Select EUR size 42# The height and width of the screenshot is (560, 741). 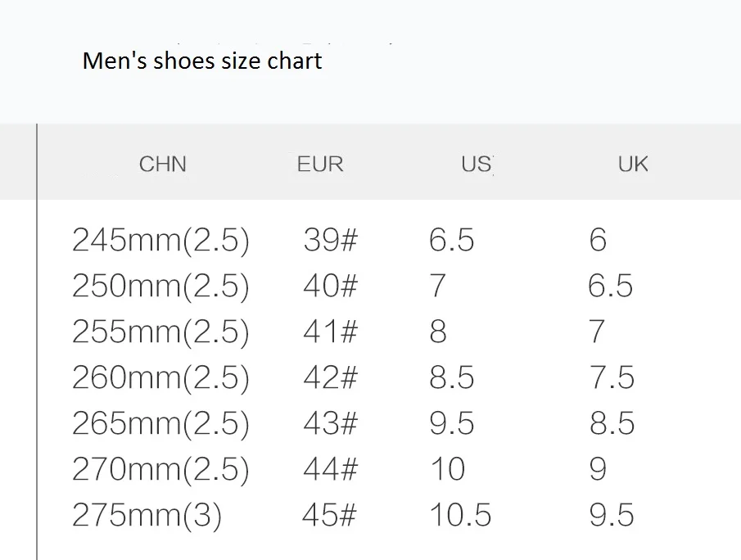pyautogui.click(x=330, y=377)
